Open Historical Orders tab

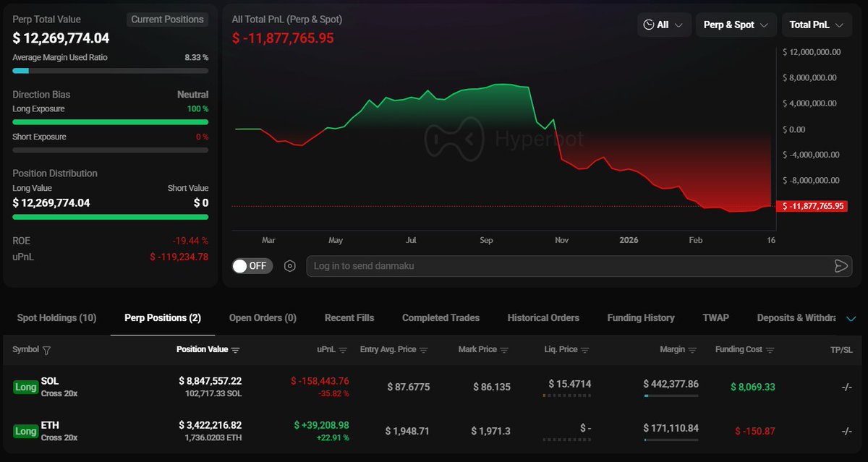tap(543, 317)
